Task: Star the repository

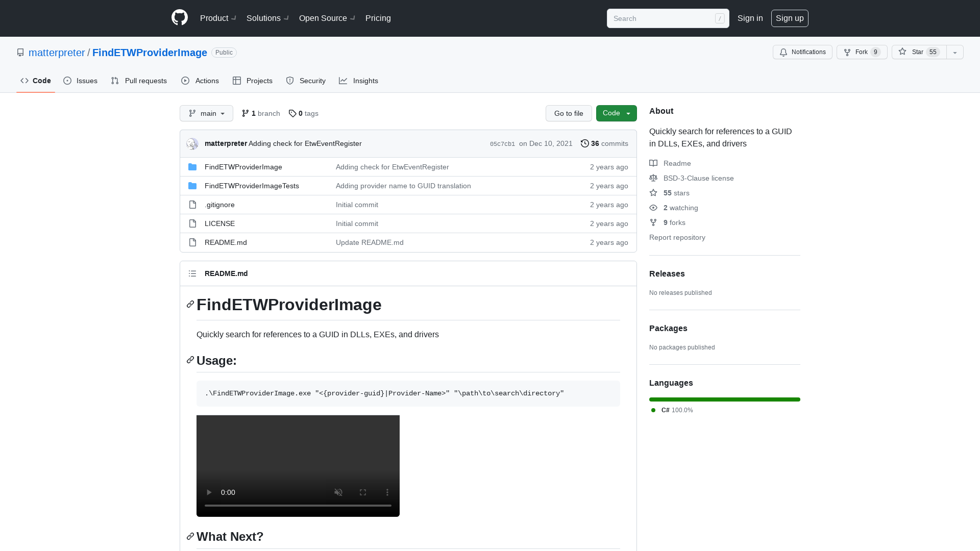Action: click(919, 52)
